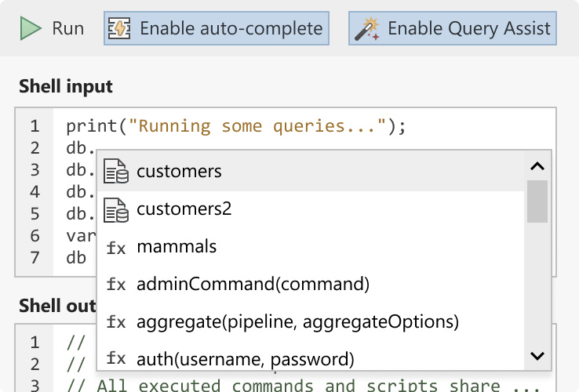The image size is (579, 392).
Task: Click the suggestion list up arrow
Action: (x=537, y=166)
